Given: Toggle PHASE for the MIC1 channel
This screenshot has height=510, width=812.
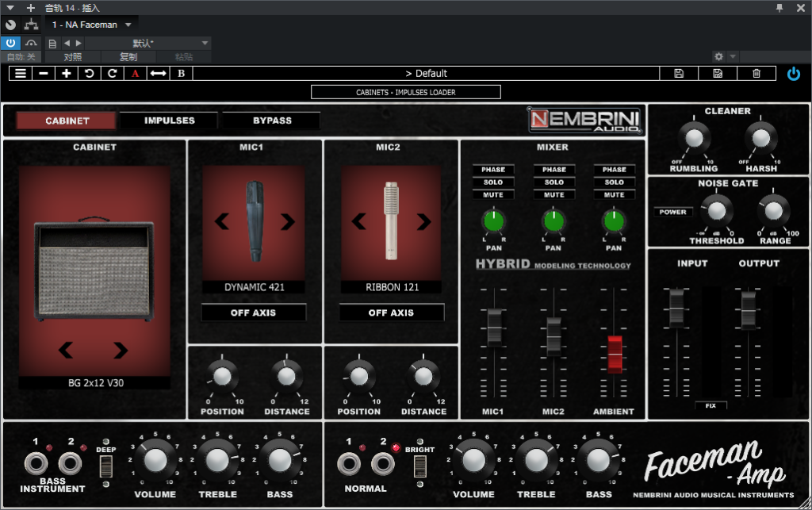Looking at the screenshot, I should point(493,169).
